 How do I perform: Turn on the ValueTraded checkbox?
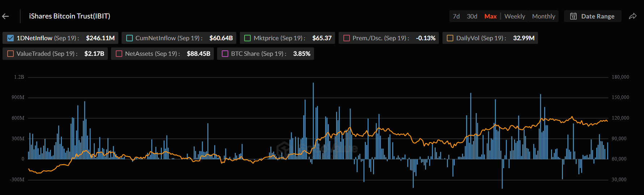pos(10,54)
